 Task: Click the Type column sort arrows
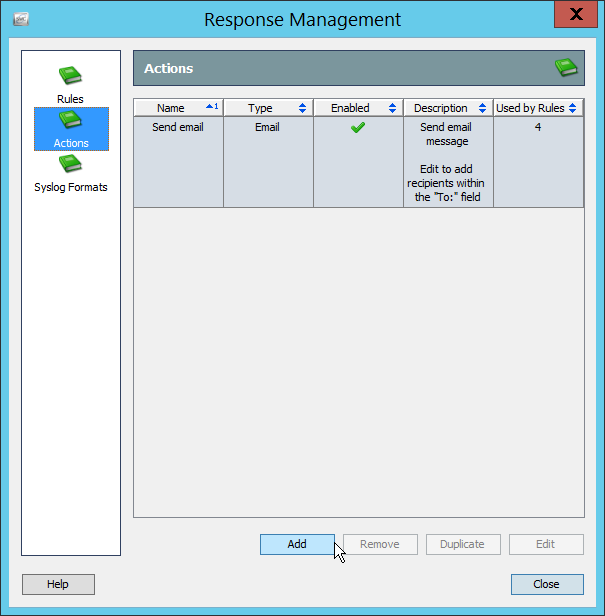302,108
